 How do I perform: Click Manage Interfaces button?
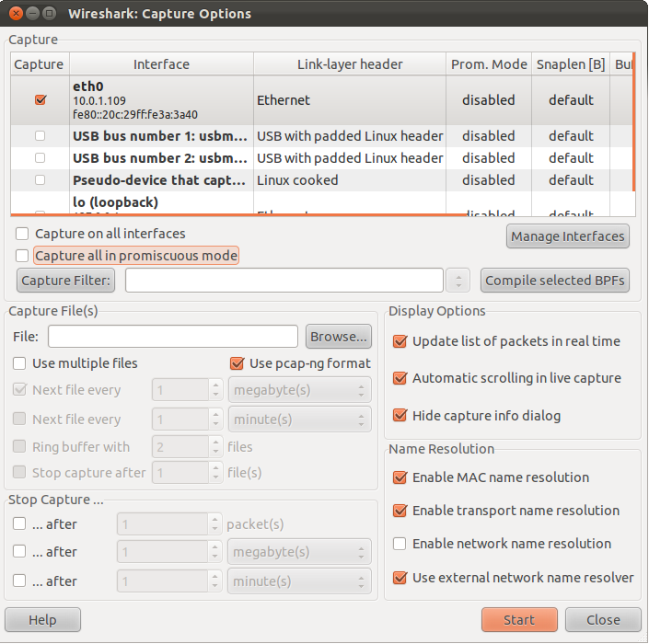pyautogui.click(x=567, y=236)
